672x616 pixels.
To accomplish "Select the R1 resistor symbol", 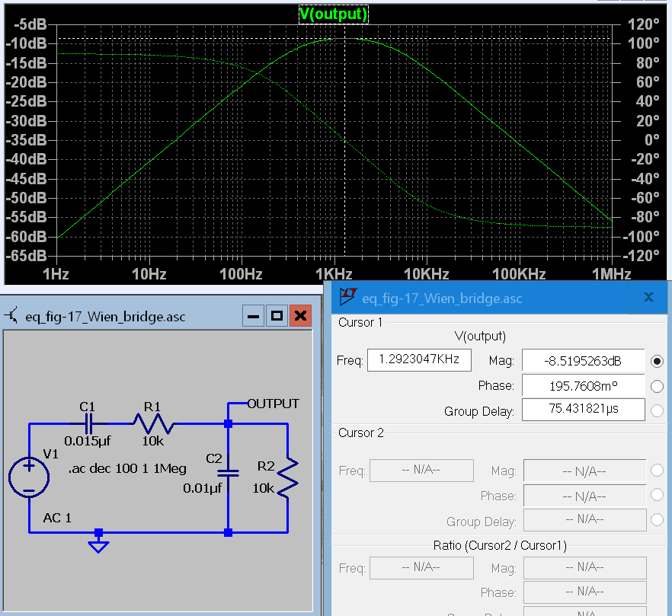I will [154, 423].
